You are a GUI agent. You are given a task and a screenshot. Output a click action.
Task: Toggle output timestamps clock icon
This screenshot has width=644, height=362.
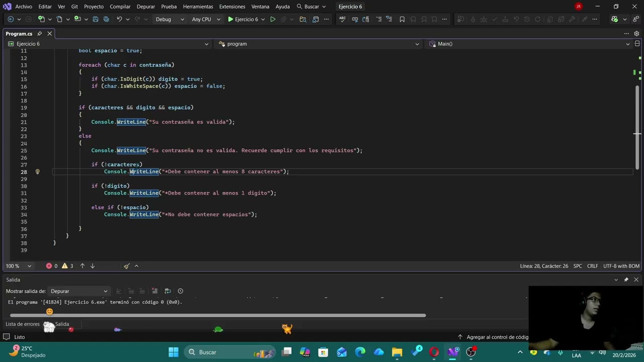(x=180, y=291)
